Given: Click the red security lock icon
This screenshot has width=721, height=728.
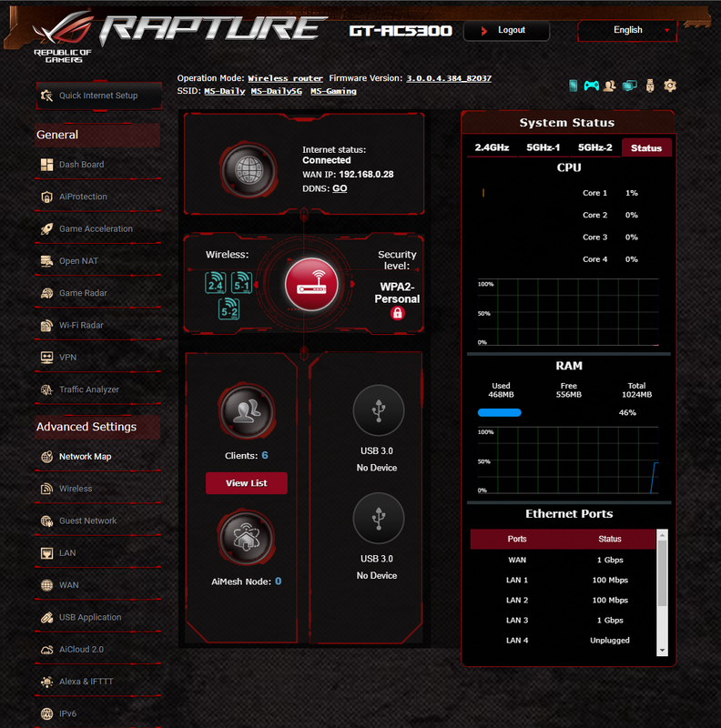Looking at the screenshot, I should [x=397, y=313].
